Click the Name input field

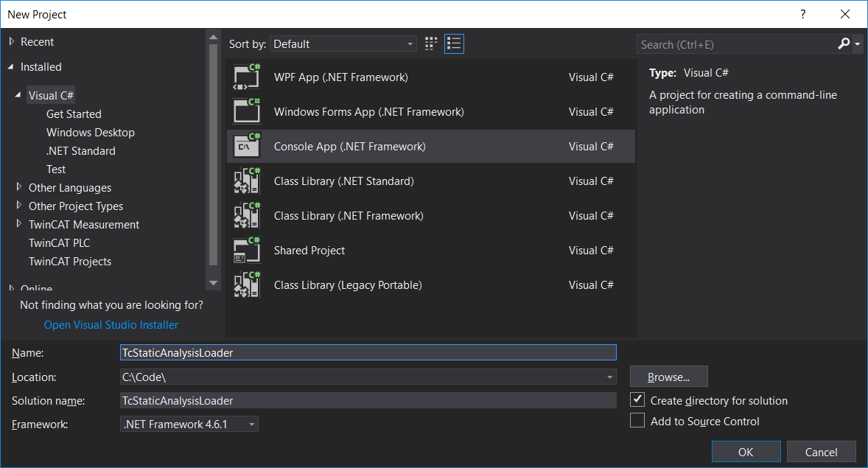pos(368,353)
